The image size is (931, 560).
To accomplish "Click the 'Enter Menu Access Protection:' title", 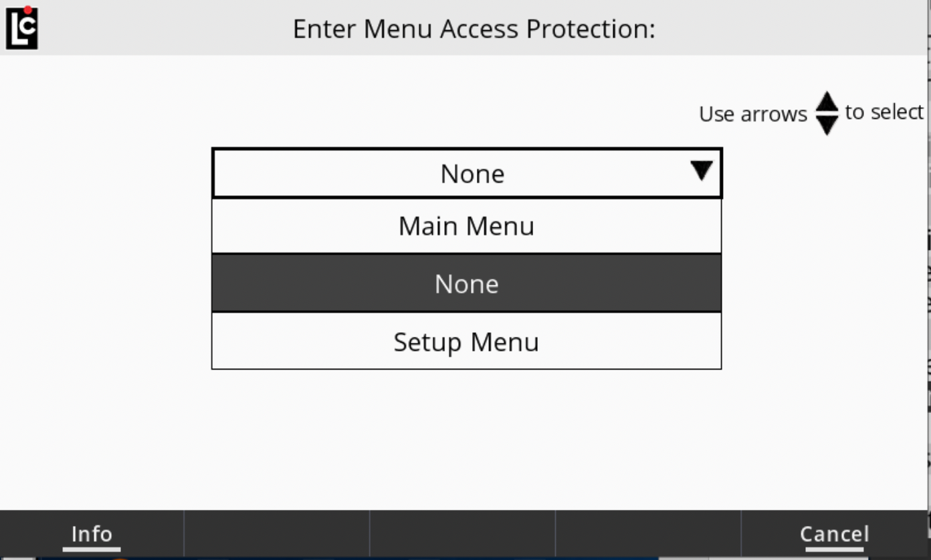I will (474, 29).
